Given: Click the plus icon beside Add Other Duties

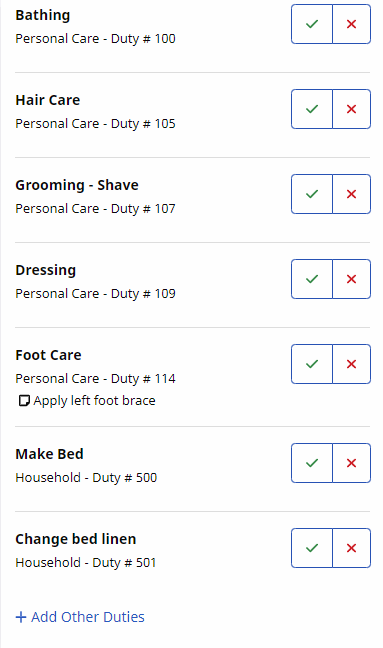Looking at the screenshot, I should (21, 617).
